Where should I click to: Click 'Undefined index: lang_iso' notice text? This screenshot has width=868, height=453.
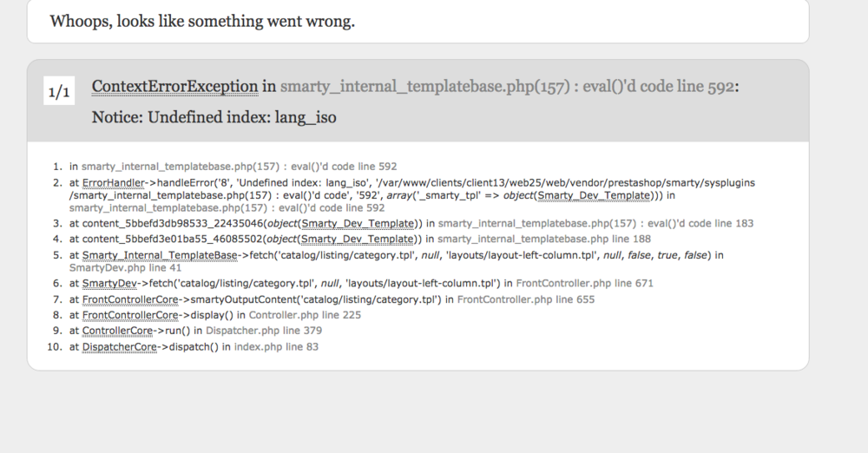click(214, 117)
